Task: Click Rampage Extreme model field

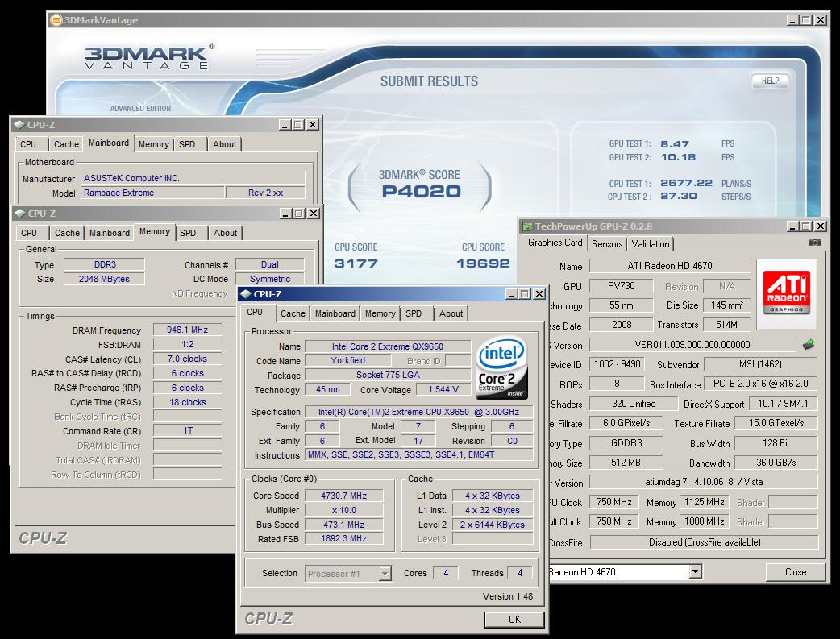Action: [152, 193]
